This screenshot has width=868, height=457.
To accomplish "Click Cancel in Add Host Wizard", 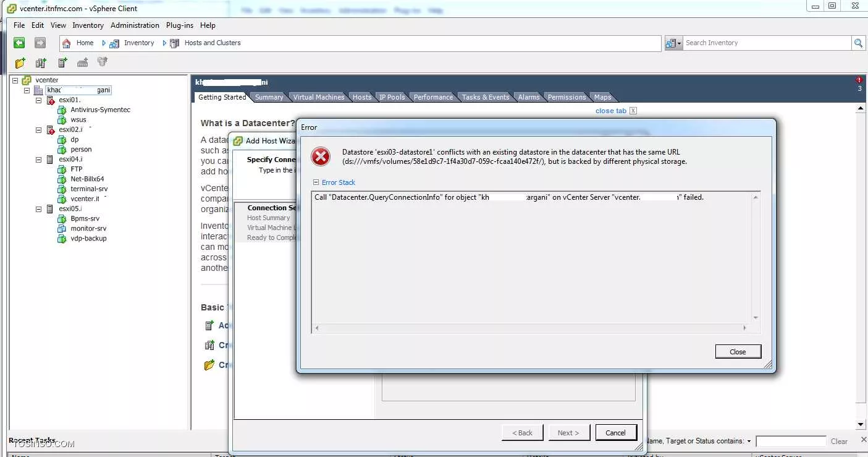I will [615, 432].
